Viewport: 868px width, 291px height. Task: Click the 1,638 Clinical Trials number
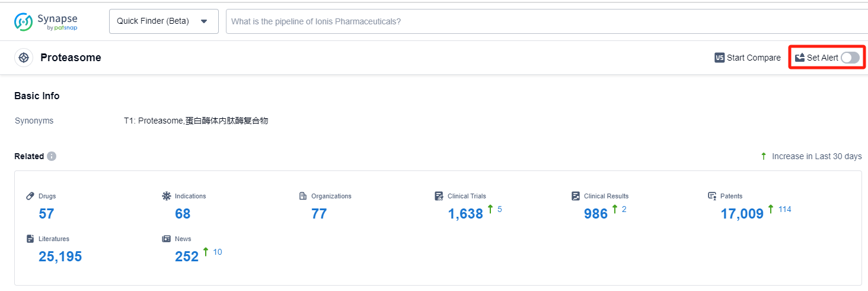click(465, 214)
